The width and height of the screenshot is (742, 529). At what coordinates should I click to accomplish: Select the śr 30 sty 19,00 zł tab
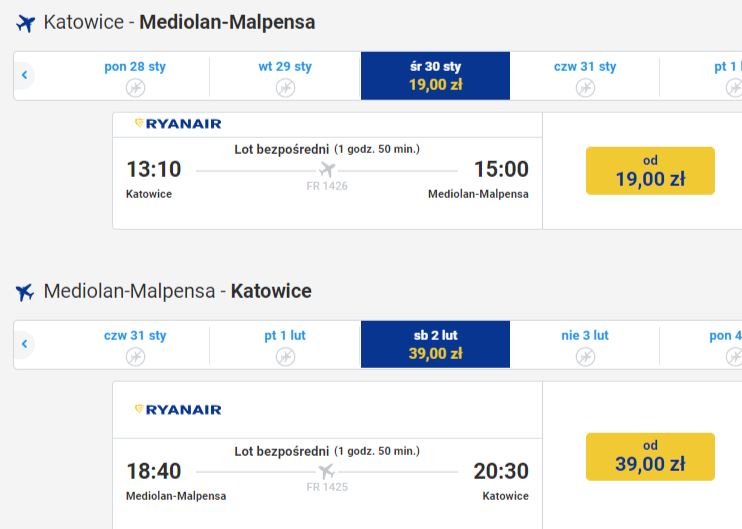[435, 76]
